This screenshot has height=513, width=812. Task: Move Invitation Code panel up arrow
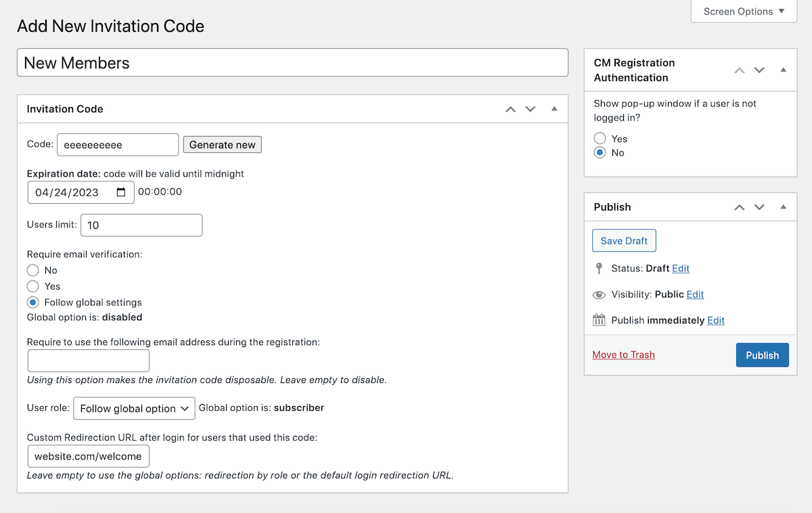pos(511,109)
